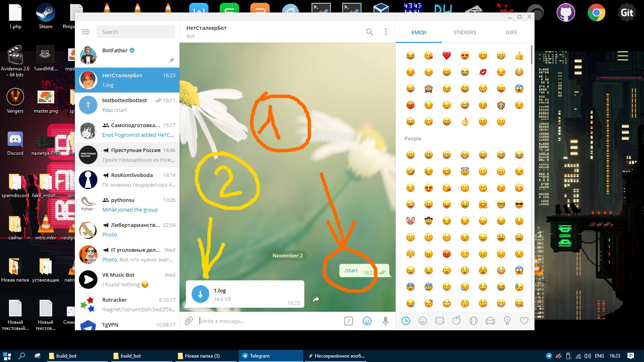
Task: Click the forward arrow beside 1.log message
Action: 316,299
